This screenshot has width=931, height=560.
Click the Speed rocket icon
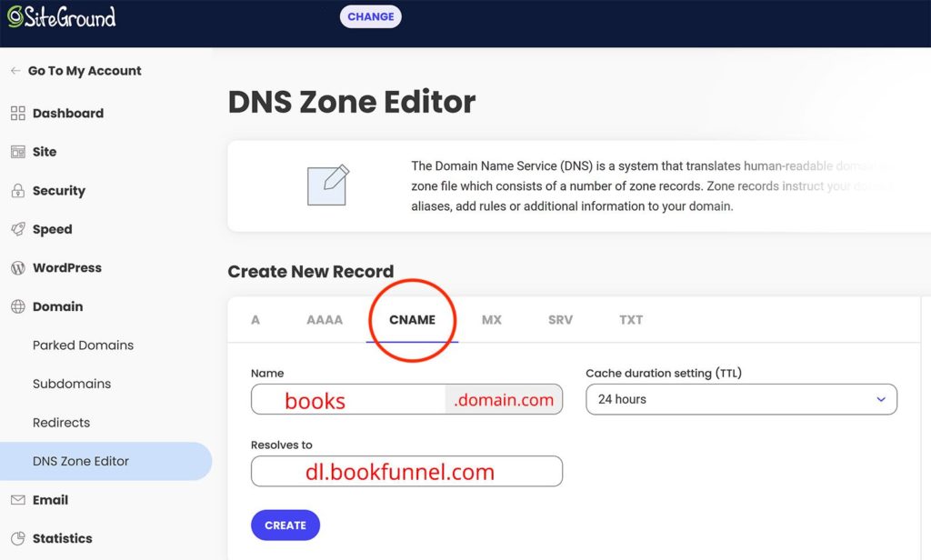[x=18, y=229]
